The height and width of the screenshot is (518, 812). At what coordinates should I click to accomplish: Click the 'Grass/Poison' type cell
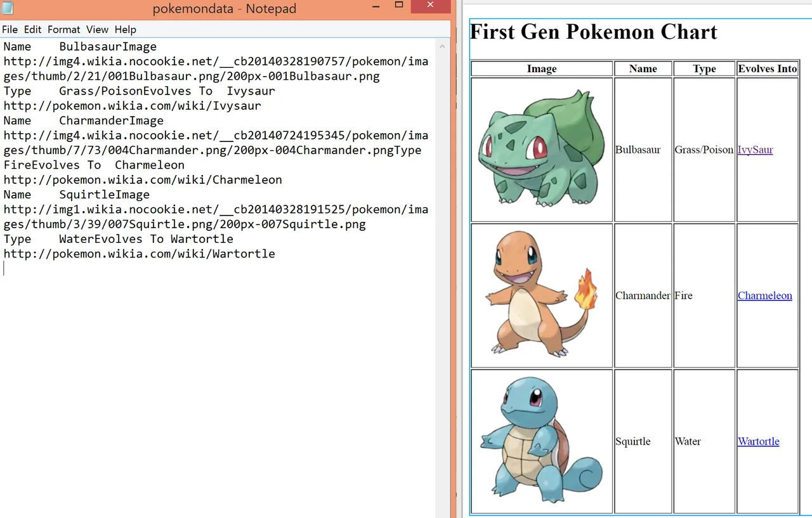704,150
